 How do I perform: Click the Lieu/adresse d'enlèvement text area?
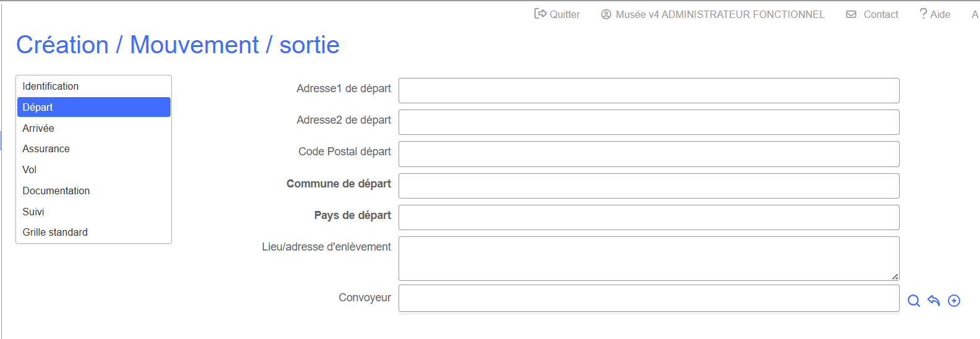648,258
